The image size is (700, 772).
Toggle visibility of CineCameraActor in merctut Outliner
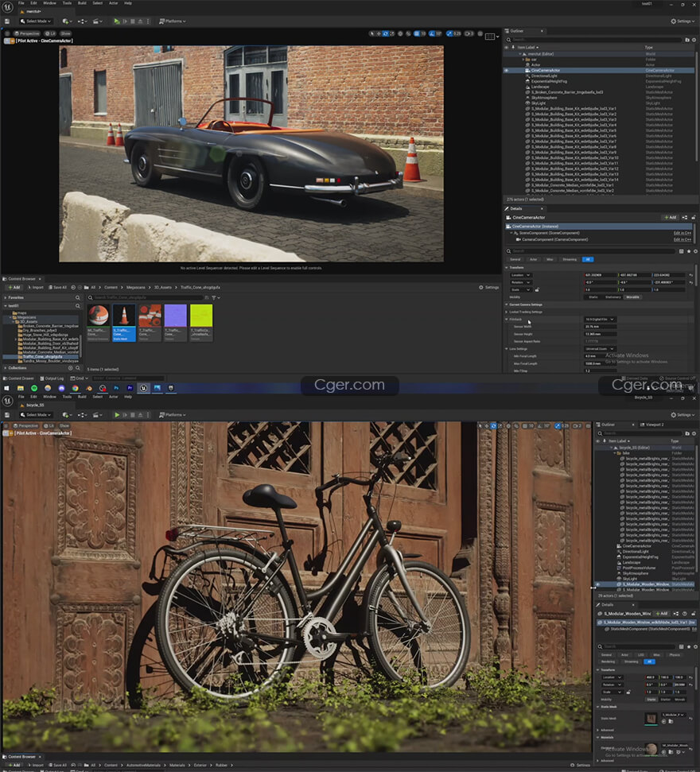506,71
